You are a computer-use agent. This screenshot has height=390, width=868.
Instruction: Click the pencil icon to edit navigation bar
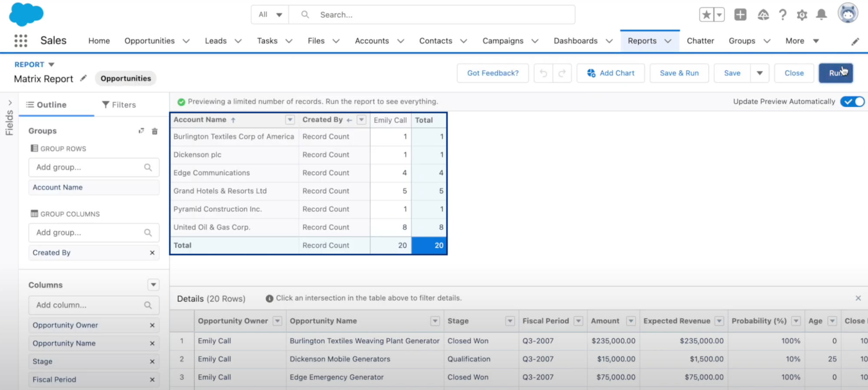(x=855, y=41)
